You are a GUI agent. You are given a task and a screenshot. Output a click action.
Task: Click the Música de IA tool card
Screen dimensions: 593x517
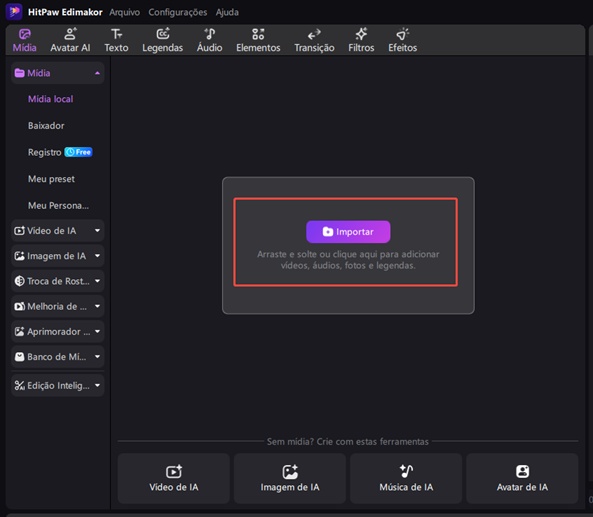(x=406, y=478)
